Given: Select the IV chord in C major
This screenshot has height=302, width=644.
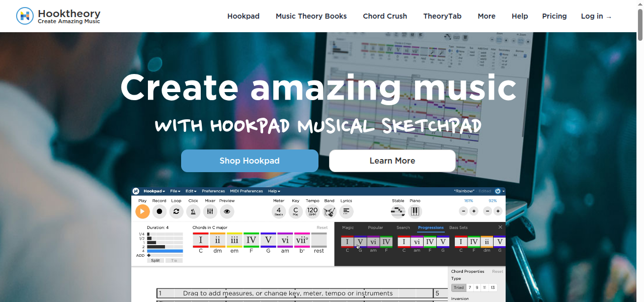Looking at the screenshot, I should point(251,240).
